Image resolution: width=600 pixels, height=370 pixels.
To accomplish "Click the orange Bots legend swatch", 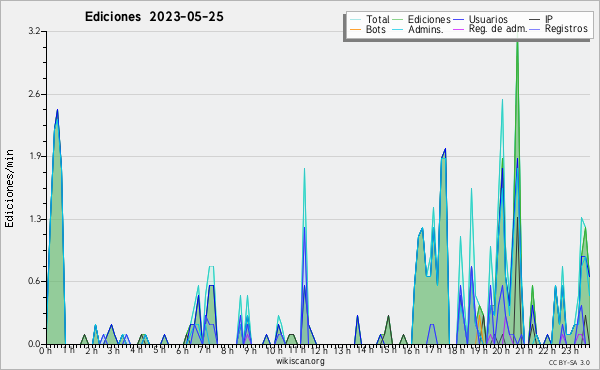I will tap(355, 29).
